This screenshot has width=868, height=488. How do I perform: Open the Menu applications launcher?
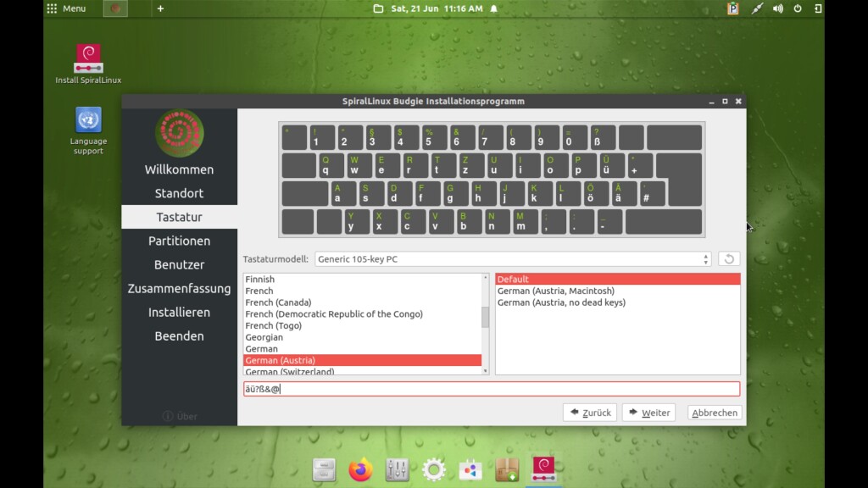coord(66,8)
